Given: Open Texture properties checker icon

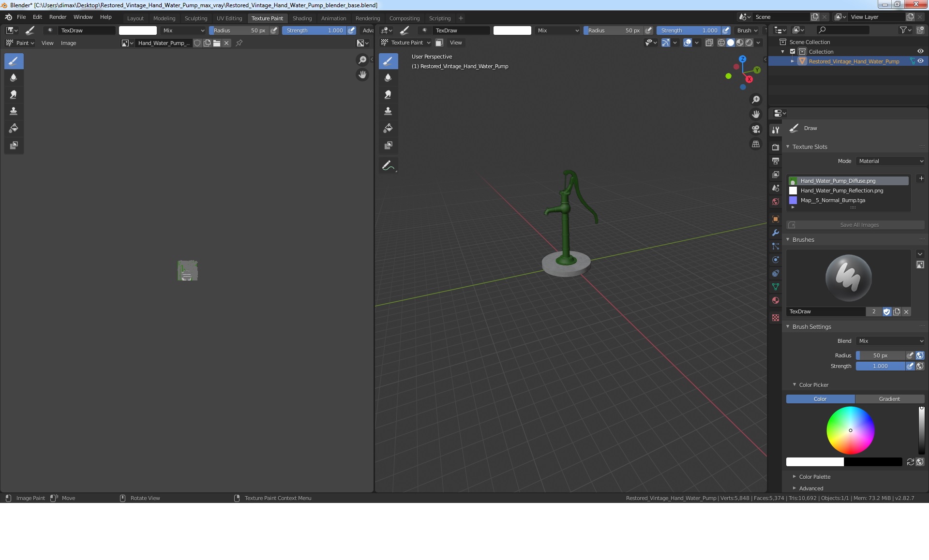Looking at the screenshot, I should (776, 318).
